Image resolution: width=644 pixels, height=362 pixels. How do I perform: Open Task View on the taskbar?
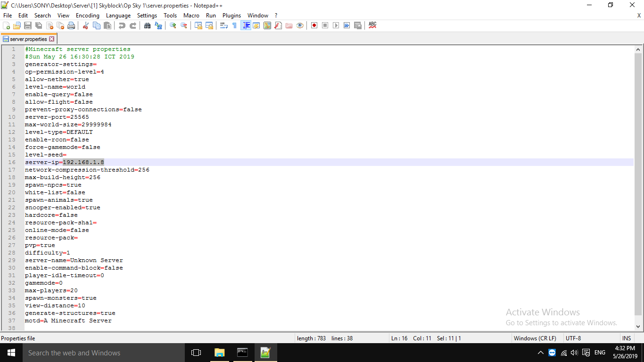coord(196,353)
